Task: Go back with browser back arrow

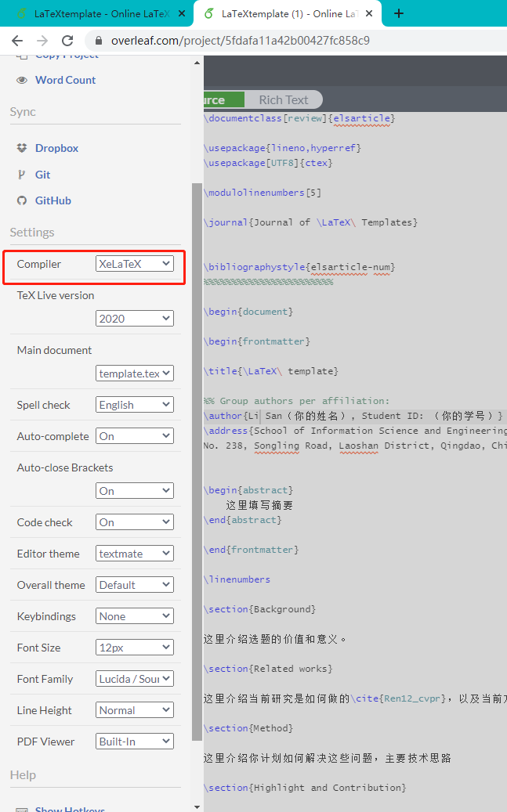Action: click(x=17, y=41)
